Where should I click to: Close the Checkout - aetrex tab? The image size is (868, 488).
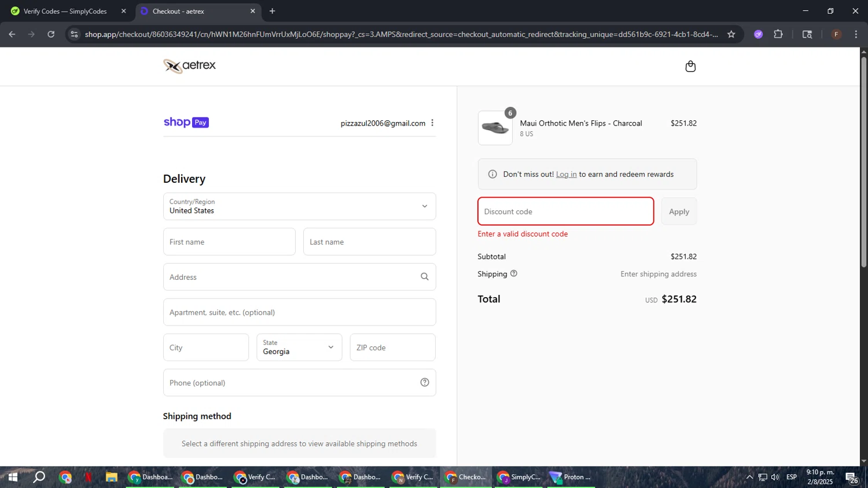253,11
